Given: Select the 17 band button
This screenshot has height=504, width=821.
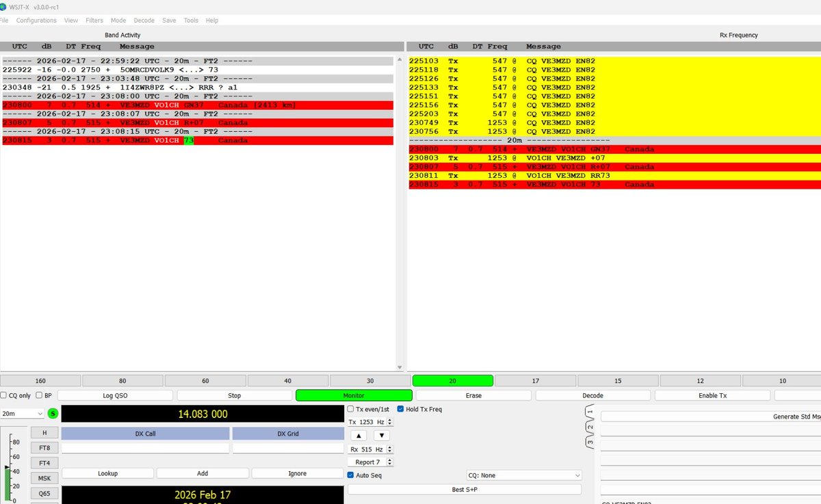Looking at the screenshot, I should 535,381.
